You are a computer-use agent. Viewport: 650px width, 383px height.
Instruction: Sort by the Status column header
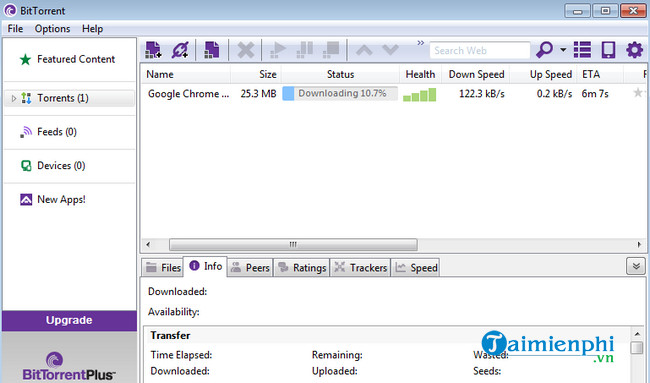point(340,74)
